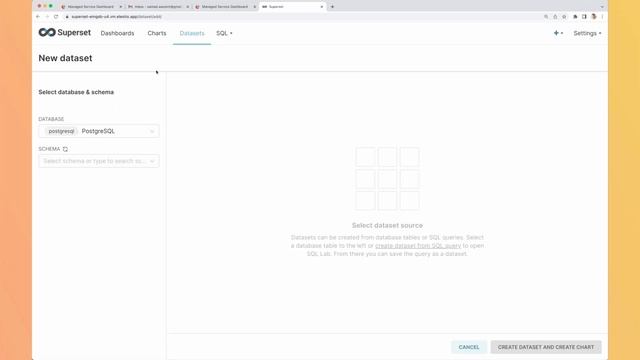Open a new browser tab
This screenshot has width=640, height=360.
(332, 7)
